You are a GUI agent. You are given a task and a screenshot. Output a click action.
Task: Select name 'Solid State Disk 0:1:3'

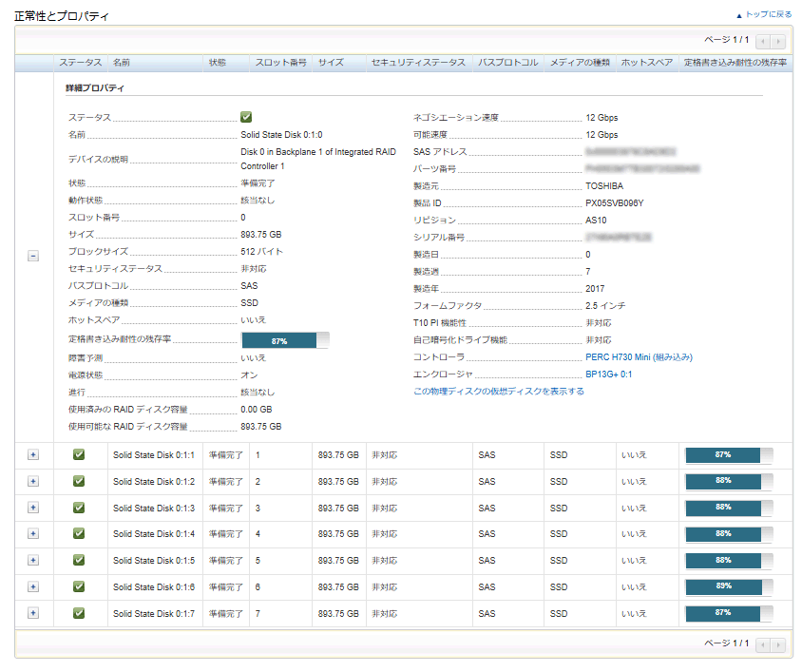coord(154,509)
